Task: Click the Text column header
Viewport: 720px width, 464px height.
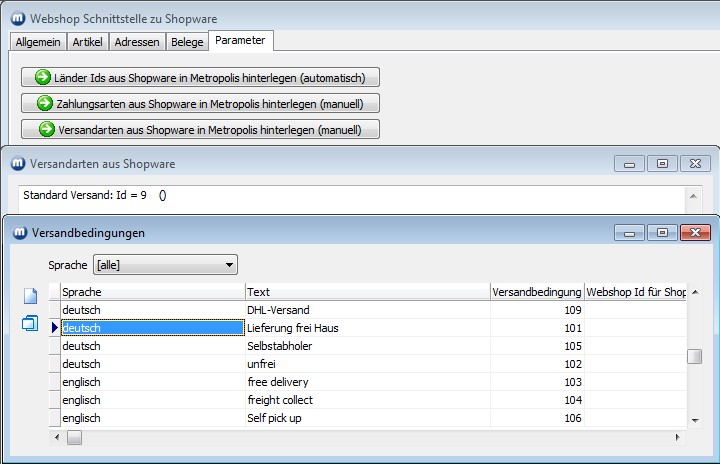Action: (366, 291)
